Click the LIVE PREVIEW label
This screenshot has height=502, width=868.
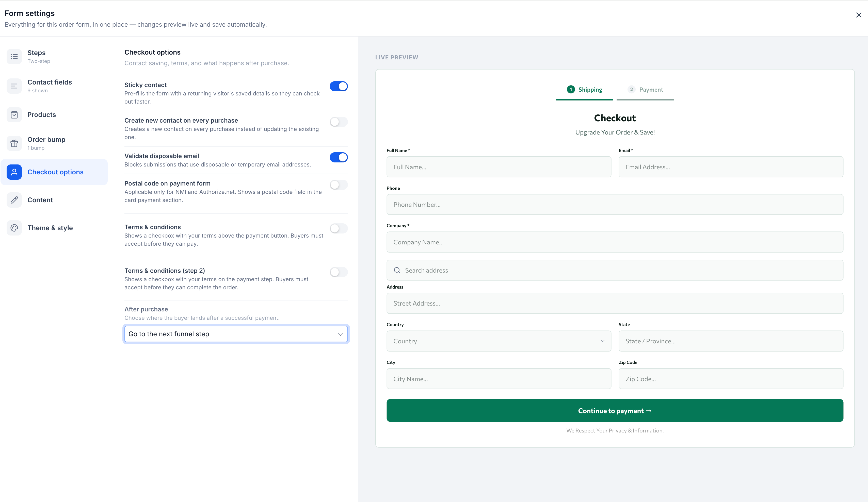tap(396, 58)
